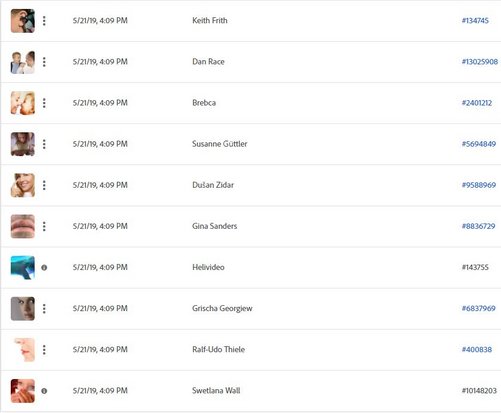Image resolution: width=501 pixels, height=413 pixels.
Task: Open the three-dot menu for Brebca row
Action: click(x=44, y=103)
